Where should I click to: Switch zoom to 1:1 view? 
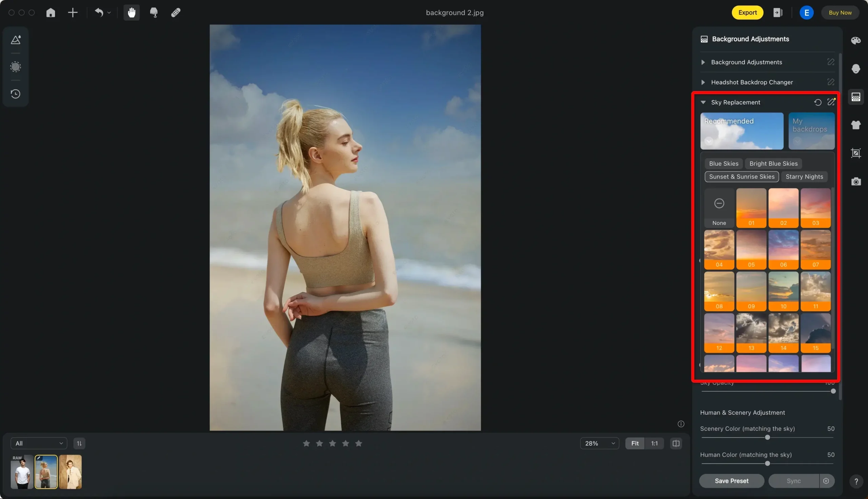pyautogui.click(x=654, y=443)
